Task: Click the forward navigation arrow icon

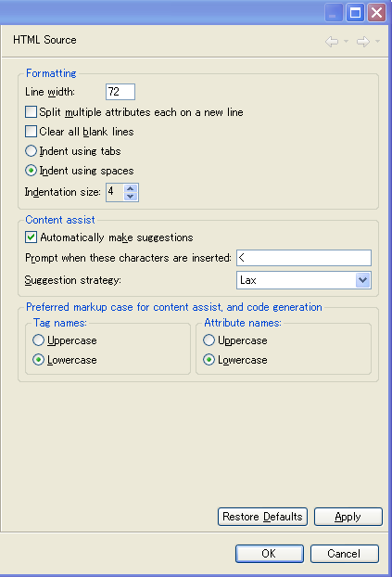Action: pyautogui.click(x=363, y=42)
